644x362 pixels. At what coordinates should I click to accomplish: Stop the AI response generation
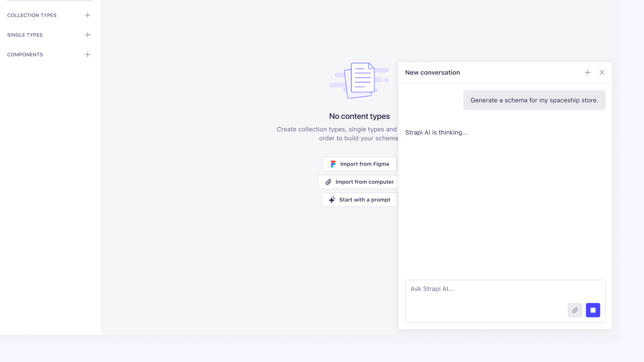pyautogui.click(x=593, y=310)
